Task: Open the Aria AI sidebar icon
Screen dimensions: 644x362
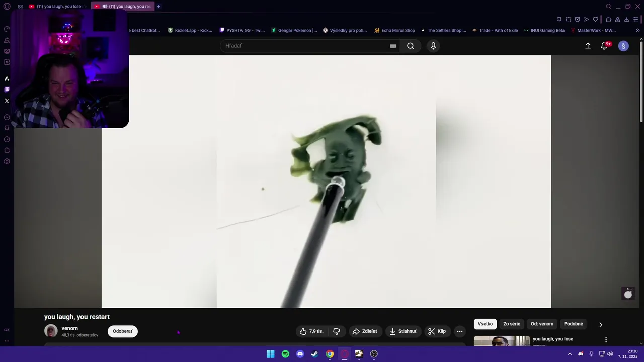Action: click(7, 78)
